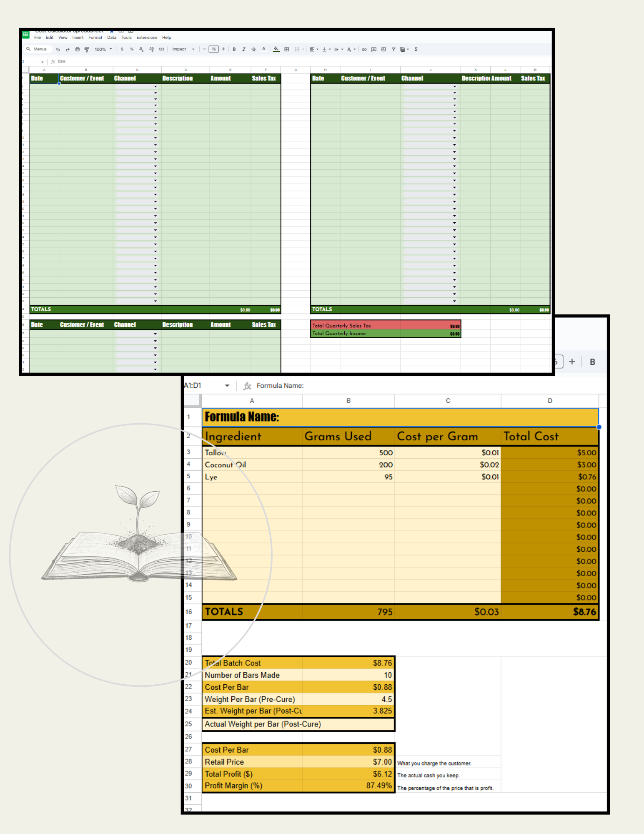Viewport: 644px width, 834px height.
Task: Click the decrease decimal places icon
Action: [x=141, y=49]
